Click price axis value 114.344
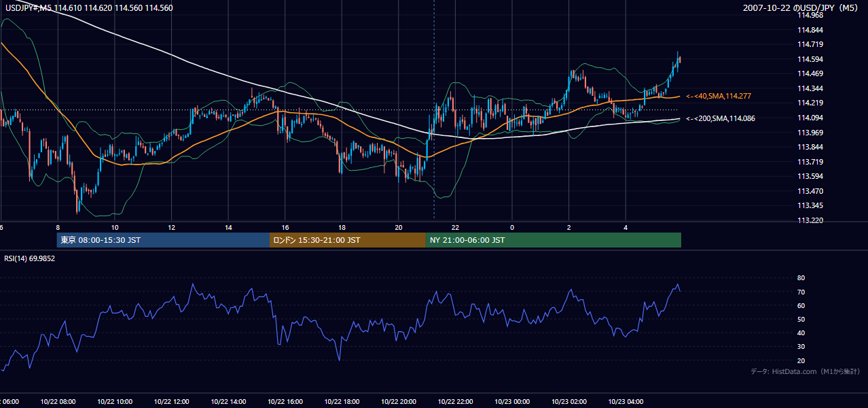This screenshot has width=868, height=408. coord(810,88)
